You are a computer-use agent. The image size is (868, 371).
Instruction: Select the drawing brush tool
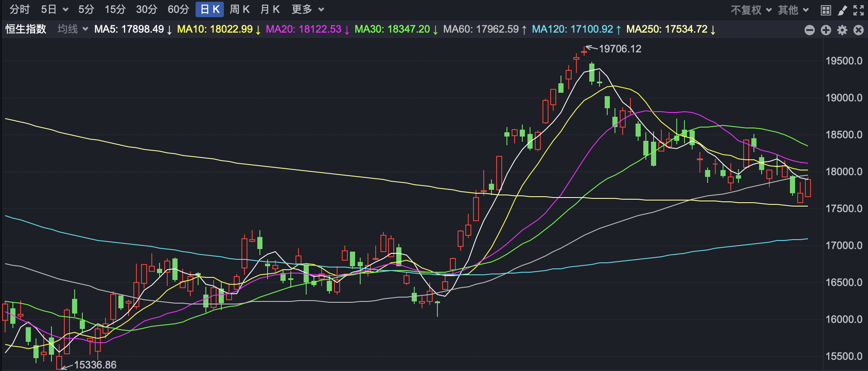tap(842, 10)
